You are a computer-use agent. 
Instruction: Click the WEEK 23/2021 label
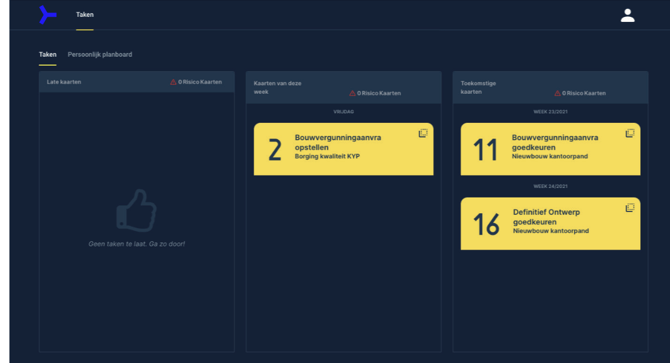tap(550, 112)
